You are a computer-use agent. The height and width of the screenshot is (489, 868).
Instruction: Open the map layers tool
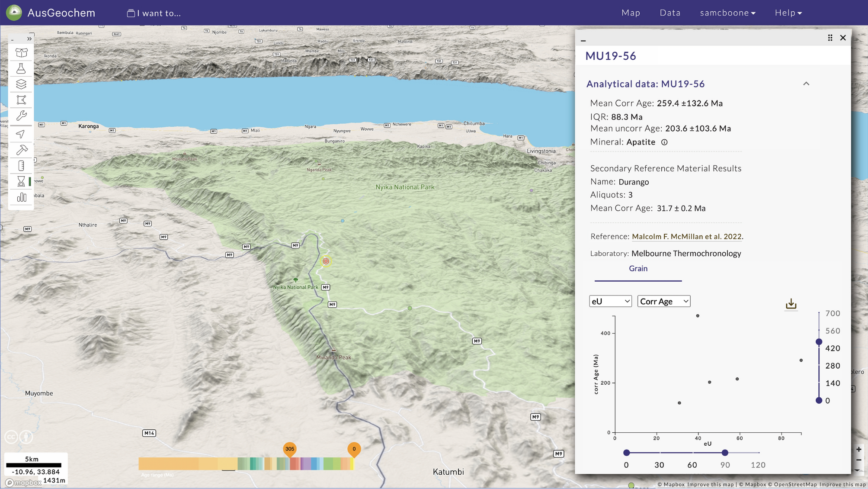coord(21,84)
